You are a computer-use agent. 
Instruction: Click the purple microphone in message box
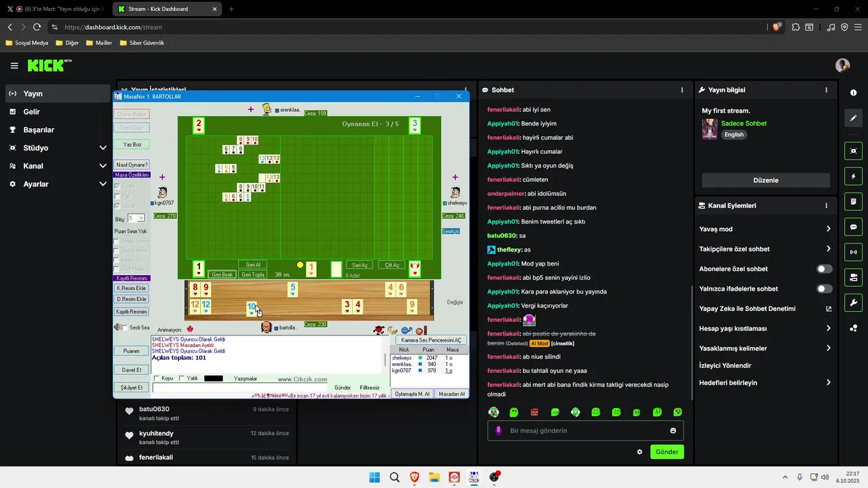pos(498,430)
